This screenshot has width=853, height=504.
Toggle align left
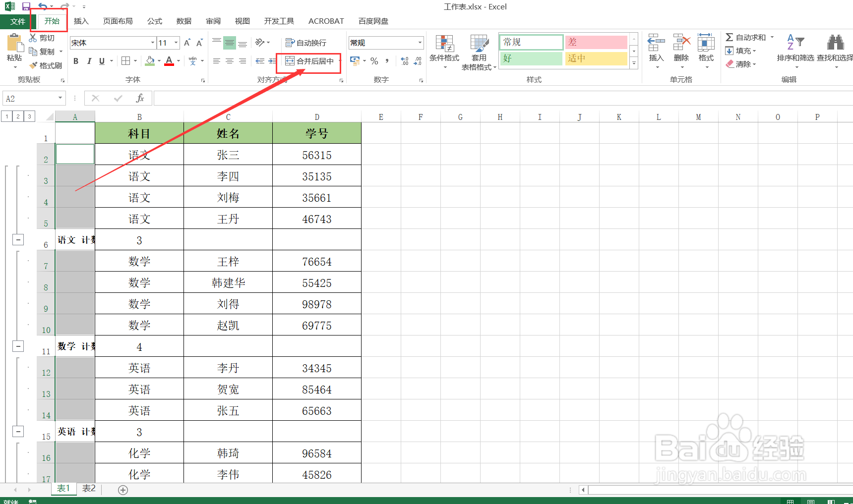(x=217, y=61)
